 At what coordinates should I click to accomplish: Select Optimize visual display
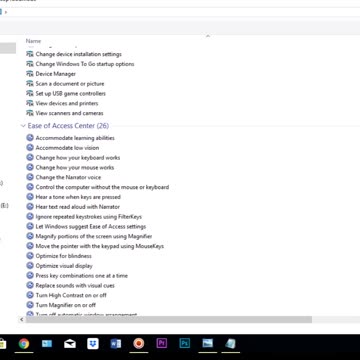coord(64,266)
